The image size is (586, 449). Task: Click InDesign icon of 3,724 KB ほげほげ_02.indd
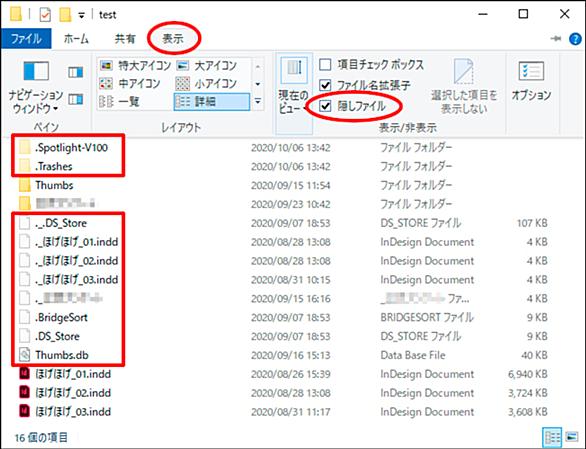click(x=24, y=393)
